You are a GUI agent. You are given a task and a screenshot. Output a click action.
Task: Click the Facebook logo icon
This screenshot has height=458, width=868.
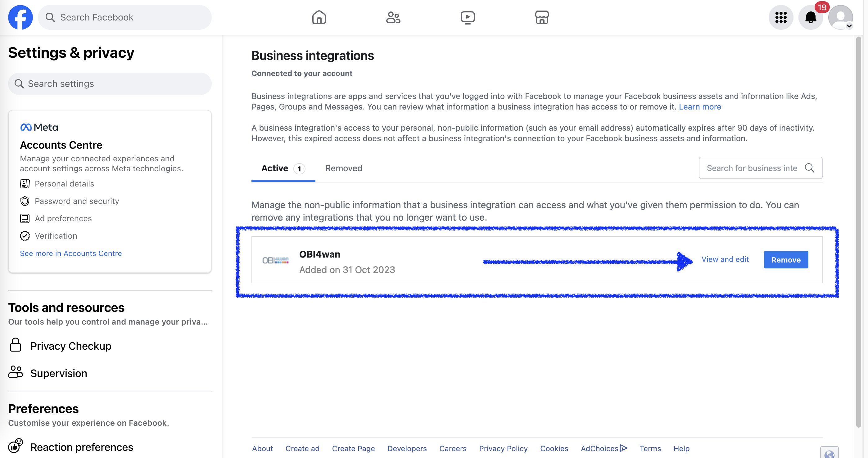click(20, 17)
